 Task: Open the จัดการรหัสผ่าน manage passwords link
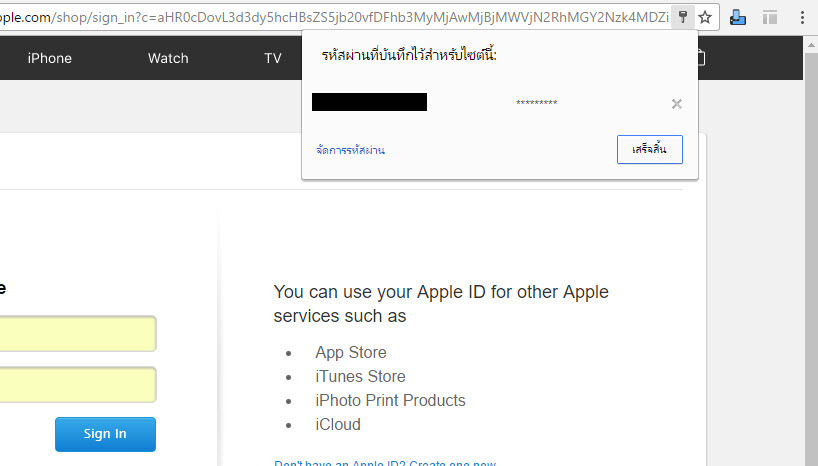(x=350, y=150)
